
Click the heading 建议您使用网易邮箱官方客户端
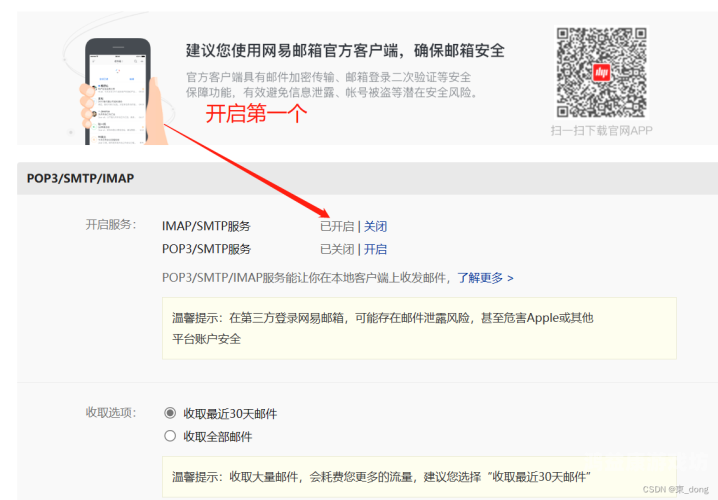click(345, 50)
